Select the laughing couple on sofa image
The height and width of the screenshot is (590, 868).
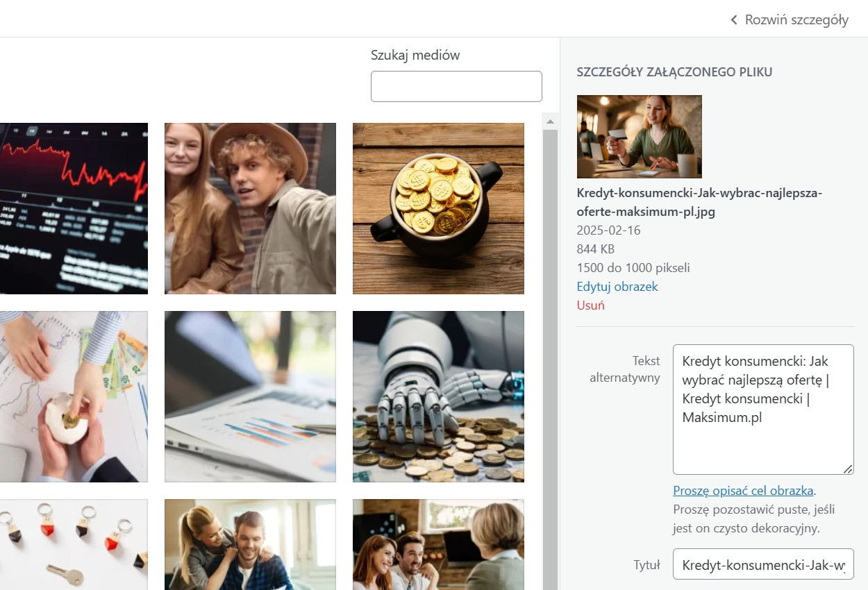[250, 544]
